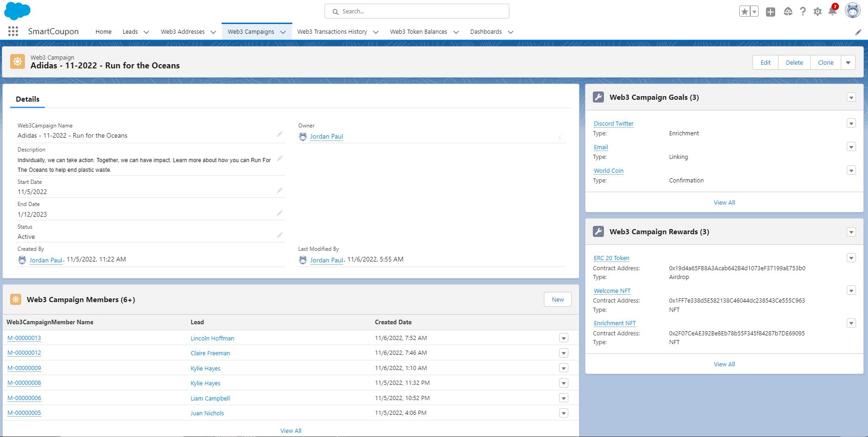Open the notifications bell icon
This screenshot has height=437, width=868.
[x=832, y=11]
